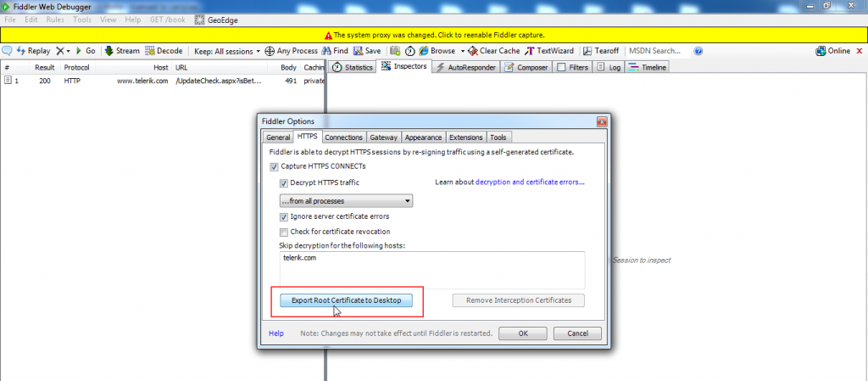Click the GET /book menu item
This screenshot has height=381, width=868.
(x=167, y=20)
